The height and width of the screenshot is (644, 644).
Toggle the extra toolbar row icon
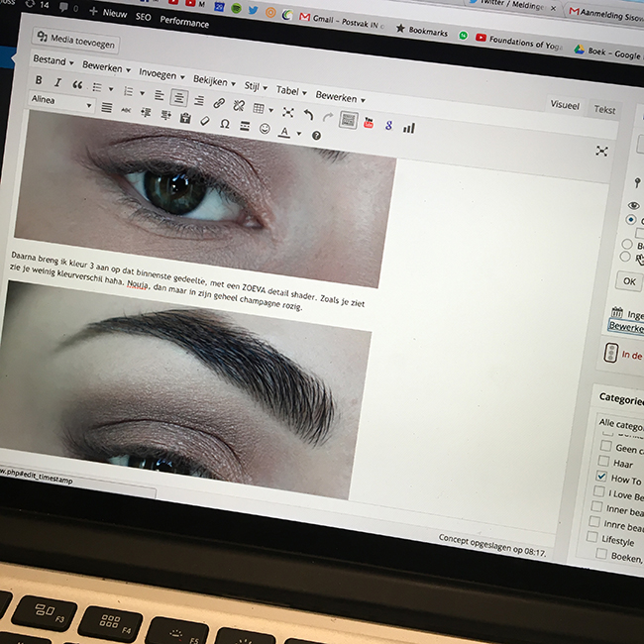pyautogui.click(x=349, y=120)
